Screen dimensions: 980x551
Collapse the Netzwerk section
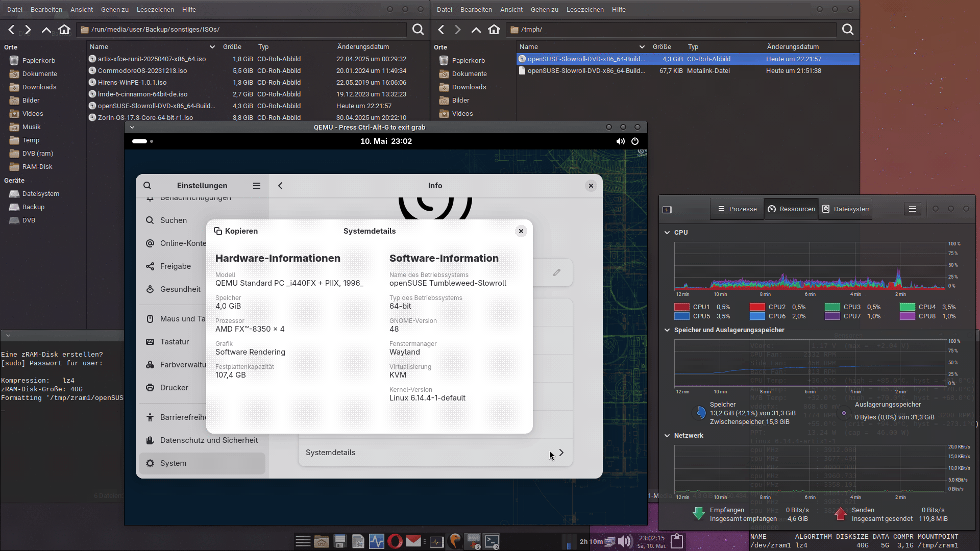(667, 436)
